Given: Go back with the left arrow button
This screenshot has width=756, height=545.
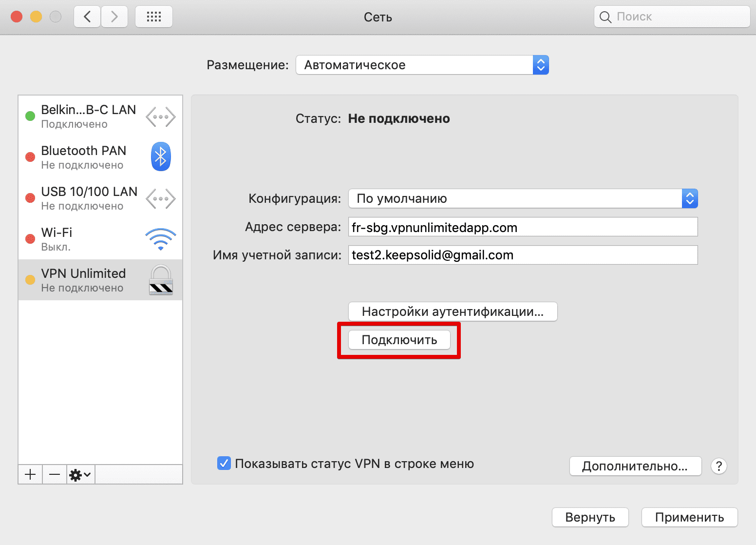Looking at the screenshot, I should point(87,17).
